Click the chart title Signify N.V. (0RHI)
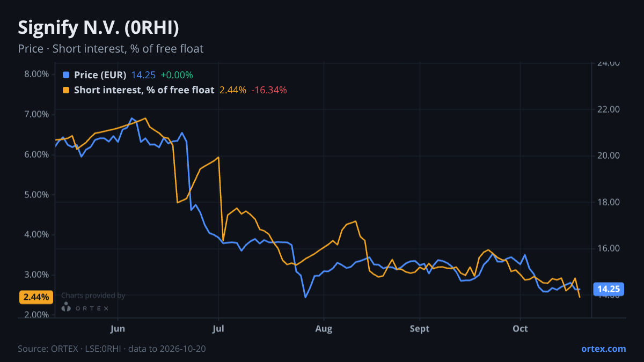The height and width of the screenshot is (362, 644). coord(98,28)
